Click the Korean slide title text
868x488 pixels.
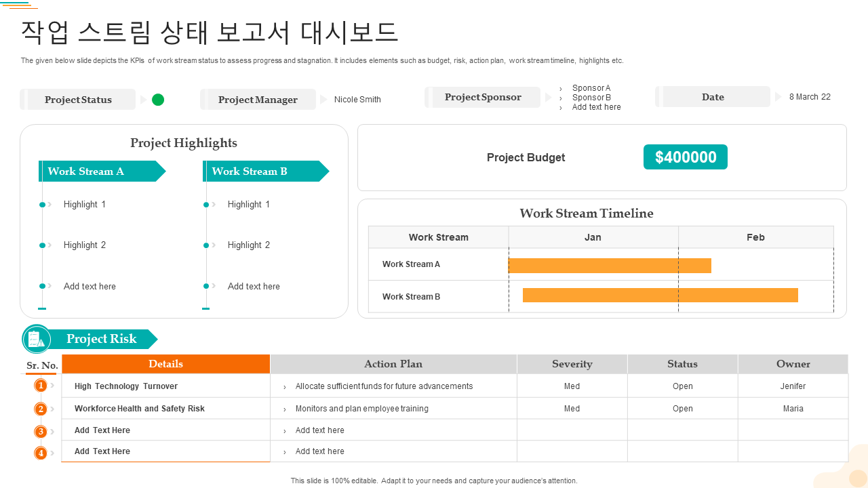(x=209, y=32)
